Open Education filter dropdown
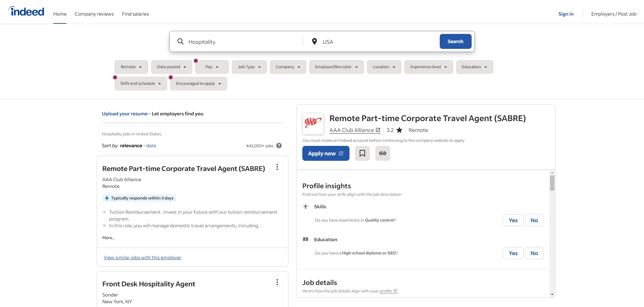 475,67
